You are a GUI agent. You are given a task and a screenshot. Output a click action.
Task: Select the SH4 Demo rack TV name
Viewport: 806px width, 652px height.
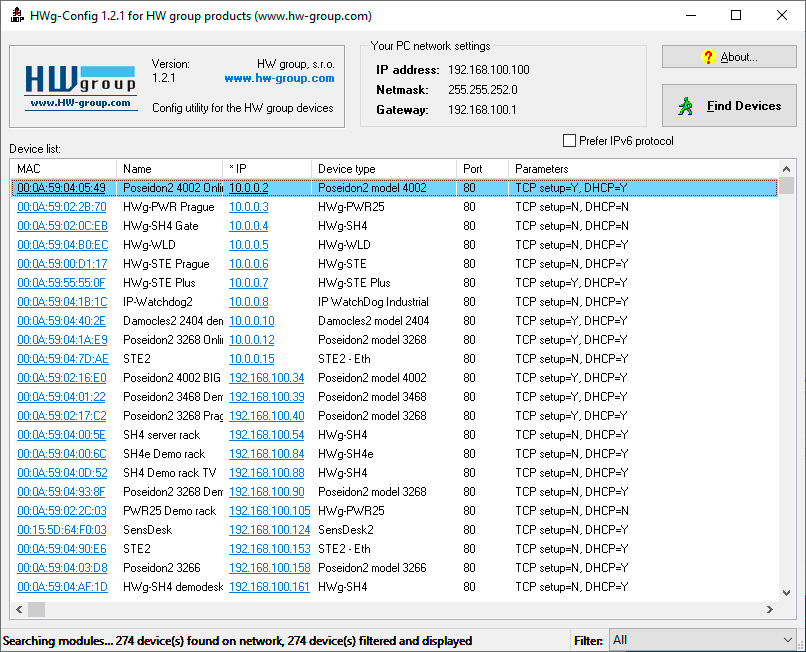coord(170,474)
